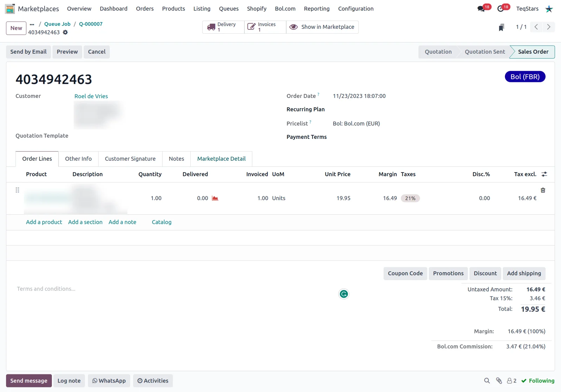
Task: Select the Order Lines tab
Action: 37,159
